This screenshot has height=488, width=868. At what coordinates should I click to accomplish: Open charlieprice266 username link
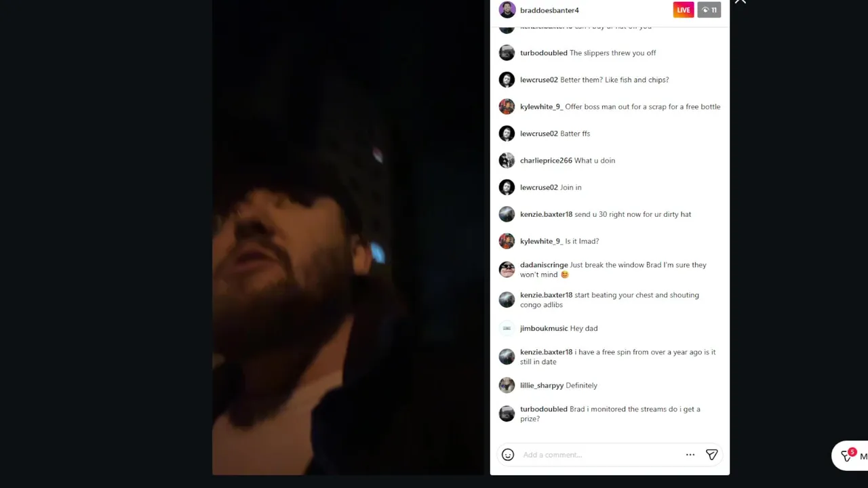coord(546,161)
